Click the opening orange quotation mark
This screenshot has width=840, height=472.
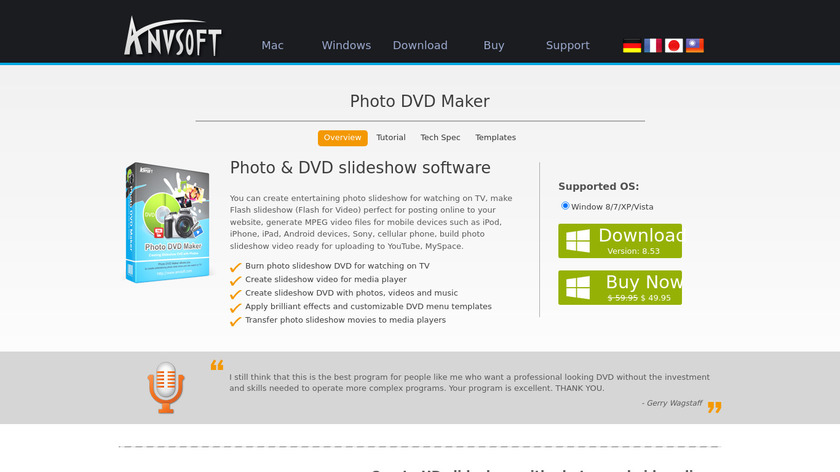[x=217, y=365]
